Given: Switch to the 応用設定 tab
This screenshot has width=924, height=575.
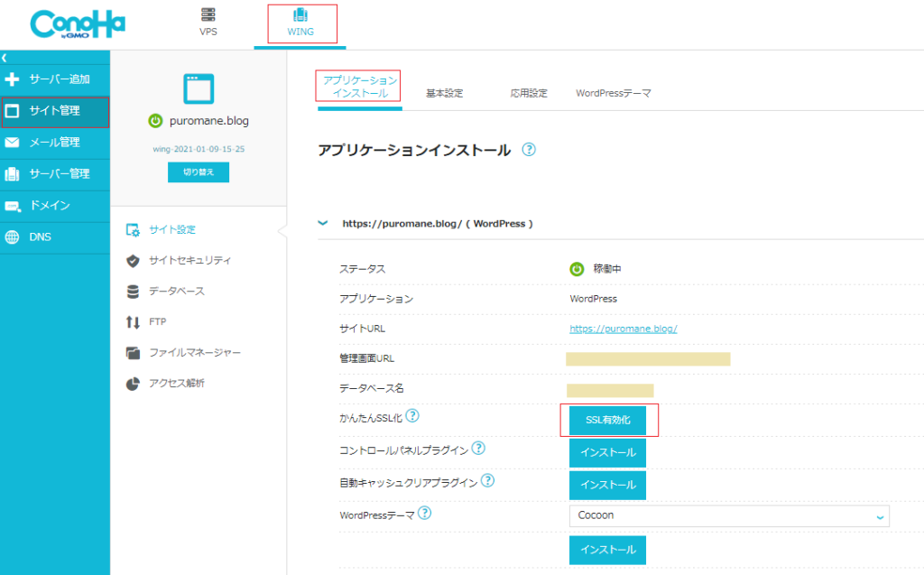Looking at the screenshot, I should (x=529, y=93).
